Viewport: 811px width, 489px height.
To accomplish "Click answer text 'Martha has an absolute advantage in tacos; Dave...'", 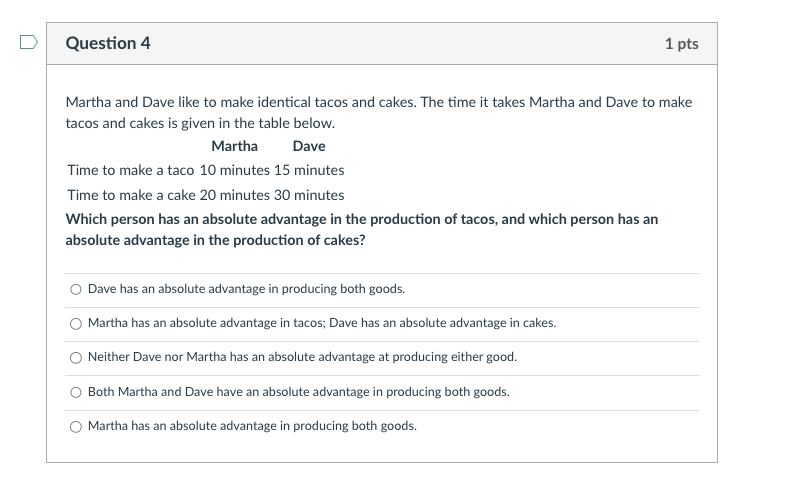I will tap(322, 323).
